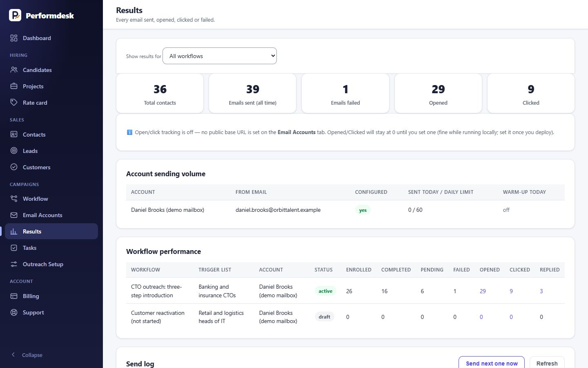Select the Email Accounts menu item
The width and height of the screenshot is (588, 368).
click(x=51, y=215)
